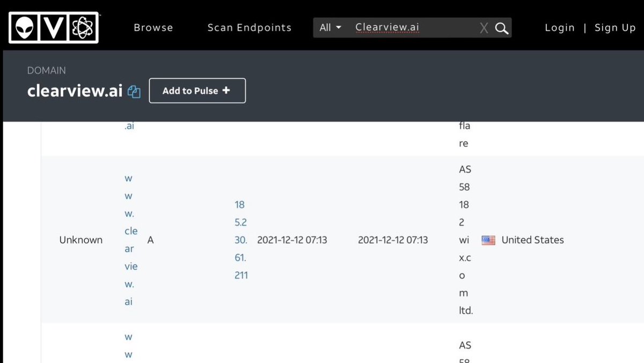This screenshot has height=363, width=644.
Task: Click the United States country label
Action: [x=532, y=240]
